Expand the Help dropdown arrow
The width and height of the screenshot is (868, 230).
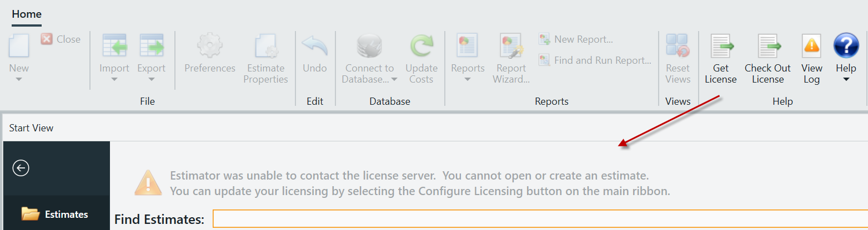tap(846, 79)
